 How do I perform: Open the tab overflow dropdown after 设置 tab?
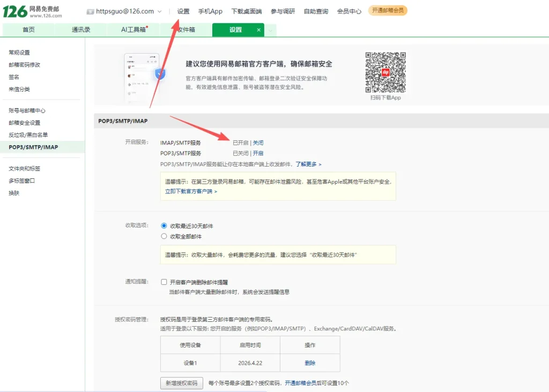coord(271,31)
